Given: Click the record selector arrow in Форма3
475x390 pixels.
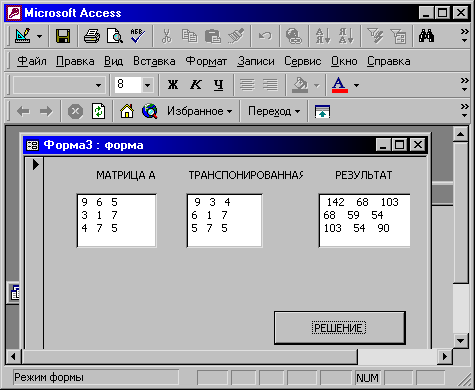Looking at the screenshot, I should [x=35, y=164].
